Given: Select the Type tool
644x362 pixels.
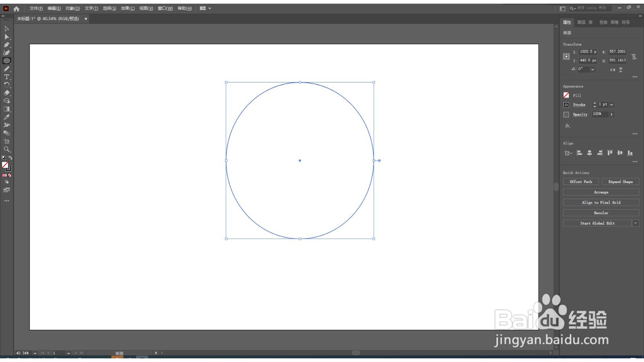Looking at the screenshot, I should pos(6,77).
